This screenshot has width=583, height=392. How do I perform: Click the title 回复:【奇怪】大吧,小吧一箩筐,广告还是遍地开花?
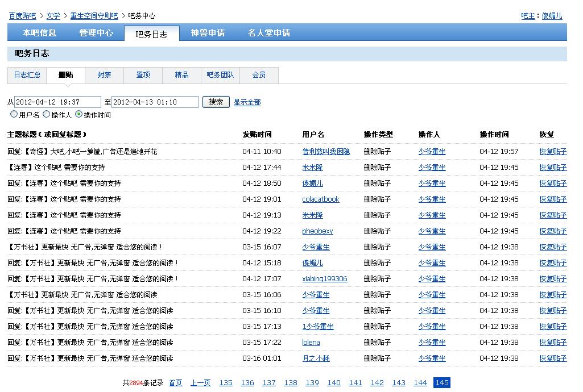click(82, 152)
